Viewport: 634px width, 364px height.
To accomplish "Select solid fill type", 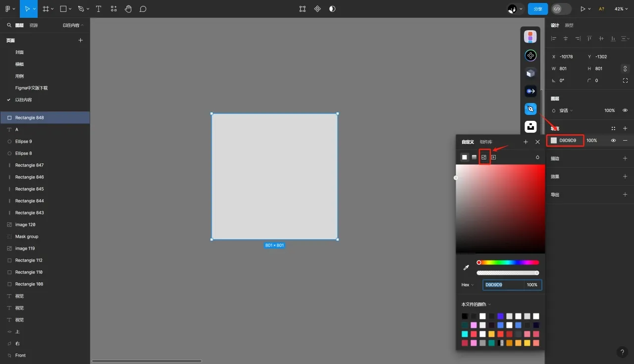I will click(x=465, y=157).
